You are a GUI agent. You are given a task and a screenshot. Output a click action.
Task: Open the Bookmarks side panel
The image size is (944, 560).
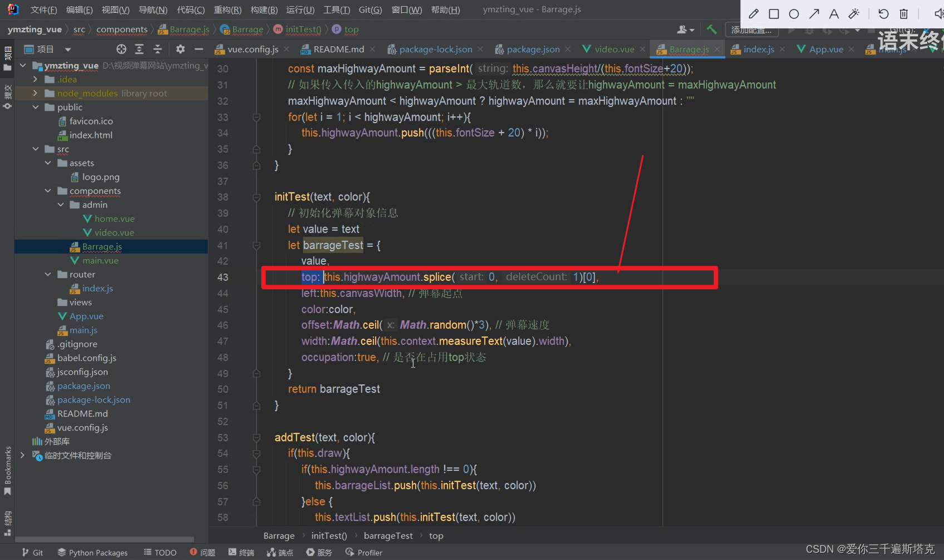coord(7,470)
